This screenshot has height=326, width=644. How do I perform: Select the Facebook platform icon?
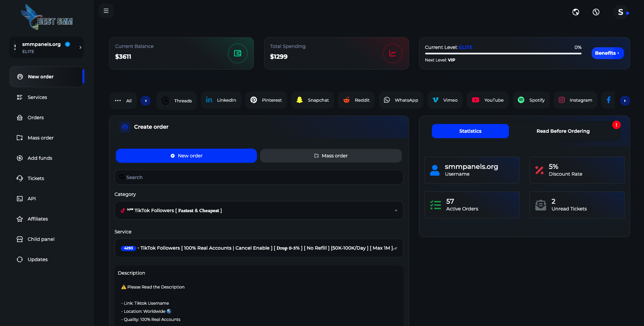pyautogui.click(x=608, y=100)
